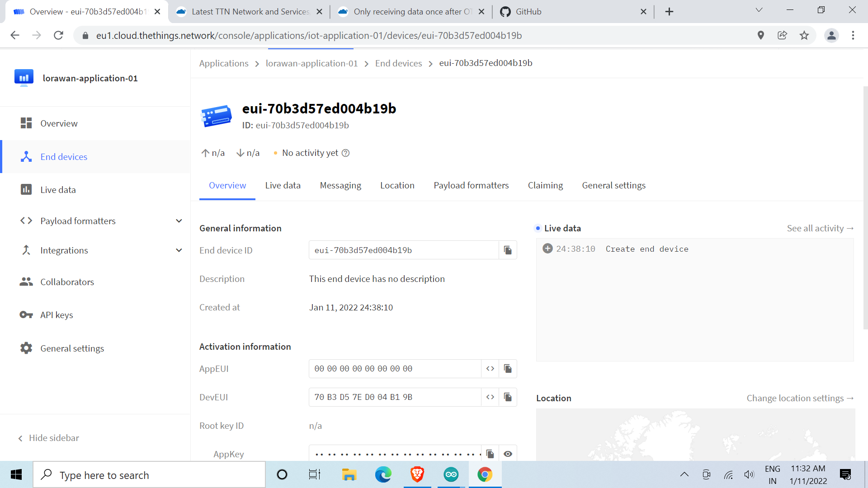
Task: Switch to the Location tab
Action: tap(397, 185)
